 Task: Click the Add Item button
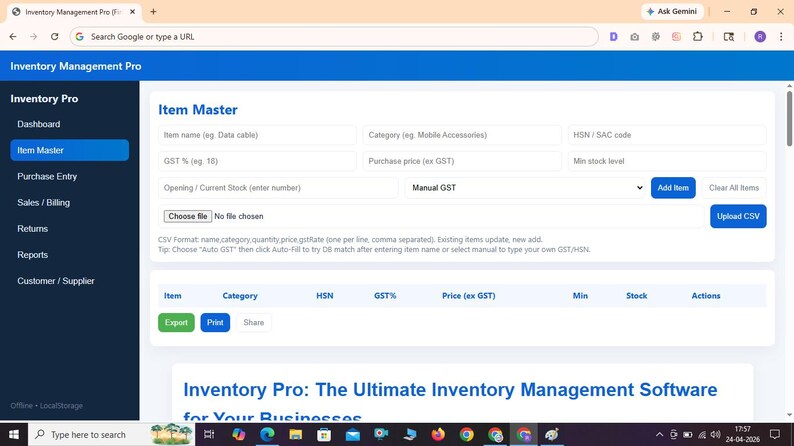[673, 188]
